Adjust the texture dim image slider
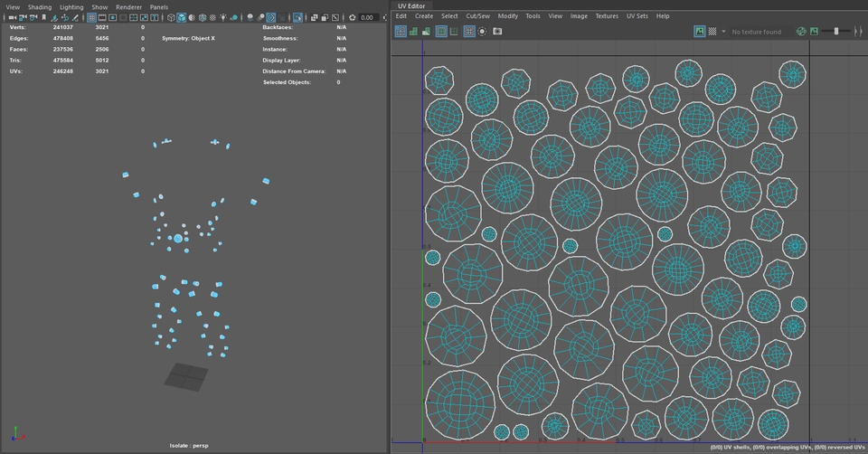 pos(835,31)
